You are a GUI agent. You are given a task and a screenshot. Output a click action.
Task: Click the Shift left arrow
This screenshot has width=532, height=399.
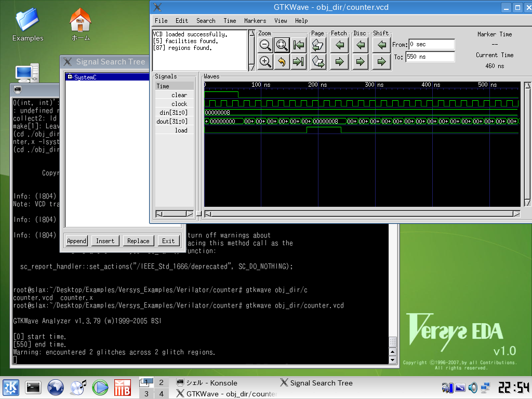pyautogui.click(x=382, y=45)
